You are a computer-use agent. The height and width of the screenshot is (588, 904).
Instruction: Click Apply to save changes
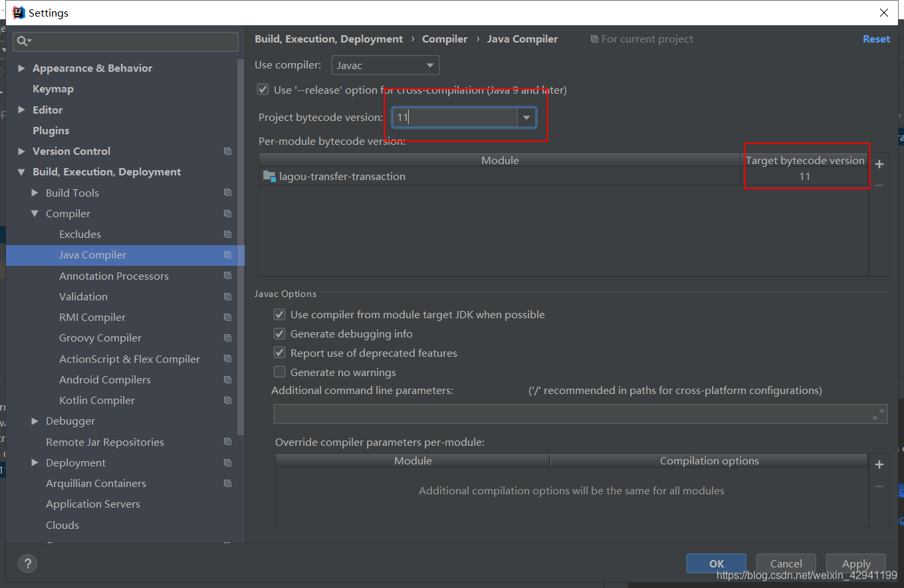click(856, 563)
